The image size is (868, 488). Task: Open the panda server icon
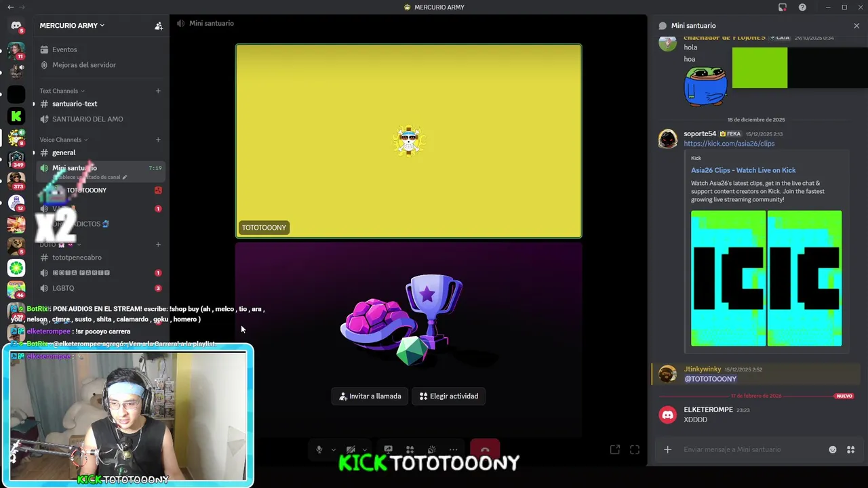(16, 246)
